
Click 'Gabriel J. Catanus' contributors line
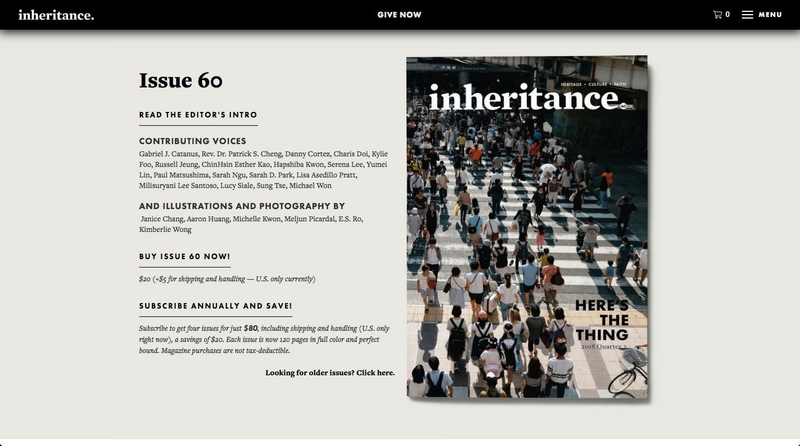click(263, 170)
